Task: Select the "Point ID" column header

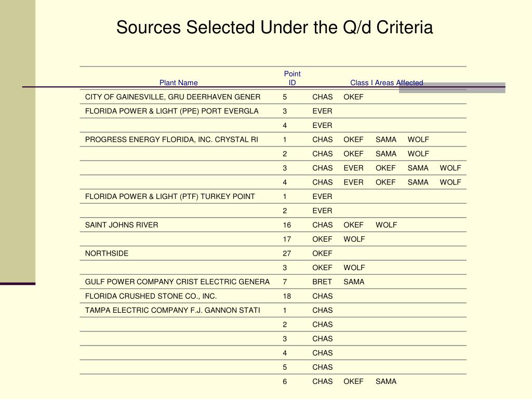Action: pyautogui.click(x=292, y=78)
